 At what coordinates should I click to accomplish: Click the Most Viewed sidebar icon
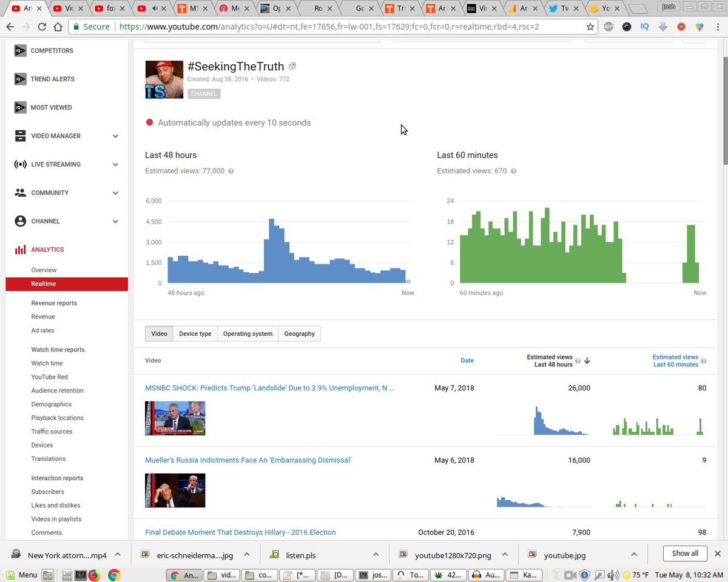coord(20,107)
